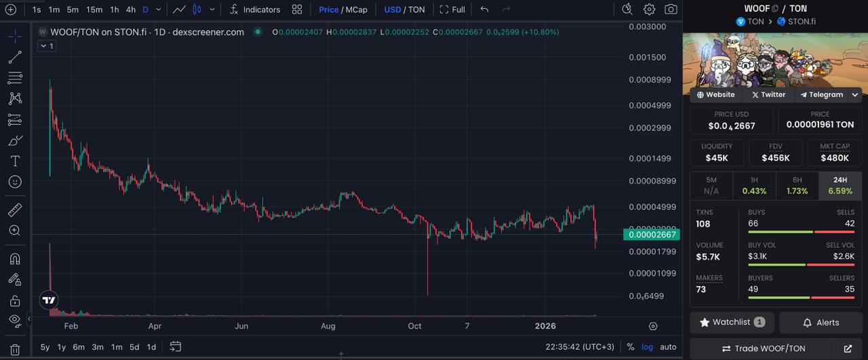The image size is (868, 360).
Task: Select the brush drawing tool
Action: 15,140
